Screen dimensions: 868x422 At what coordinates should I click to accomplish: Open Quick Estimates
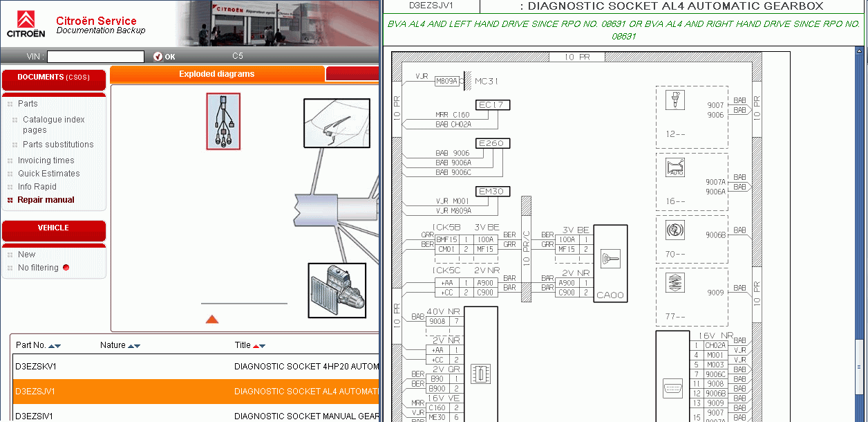pos(48,174)
